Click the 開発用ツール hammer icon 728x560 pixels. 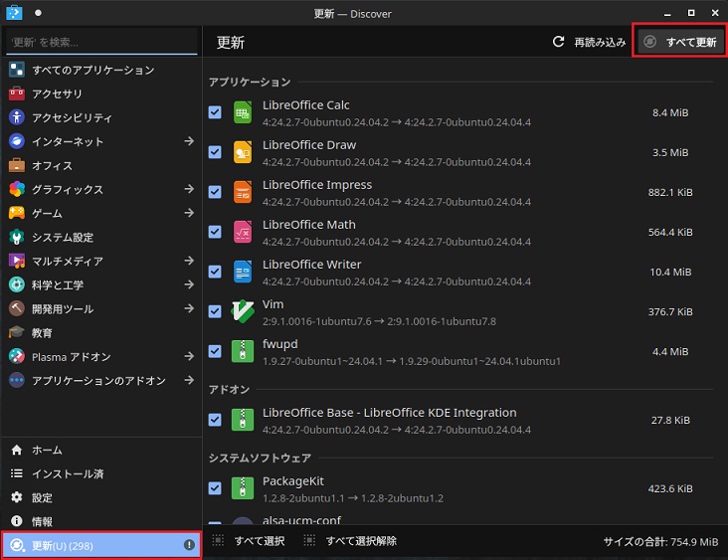coord(17,308)
